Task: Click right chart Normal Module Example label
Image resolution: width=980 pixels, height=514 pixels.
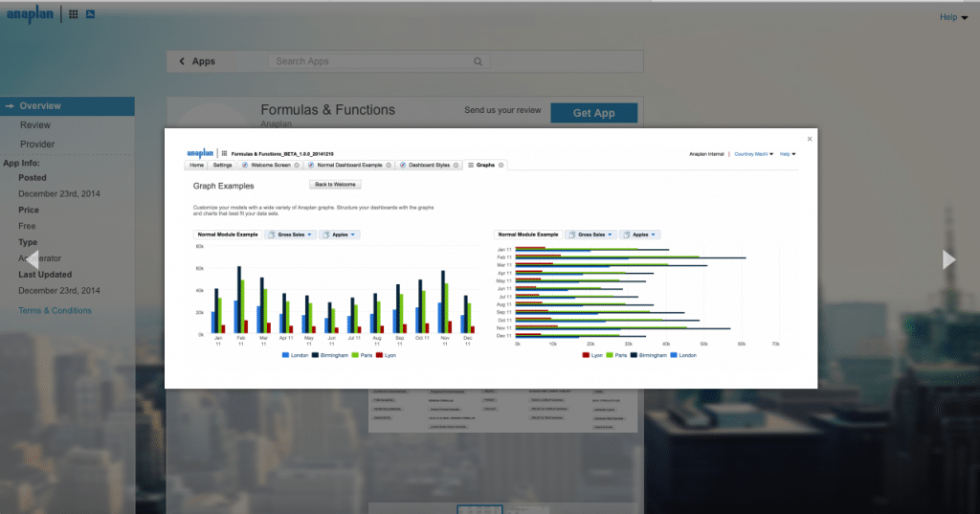Action: point(528,235)
